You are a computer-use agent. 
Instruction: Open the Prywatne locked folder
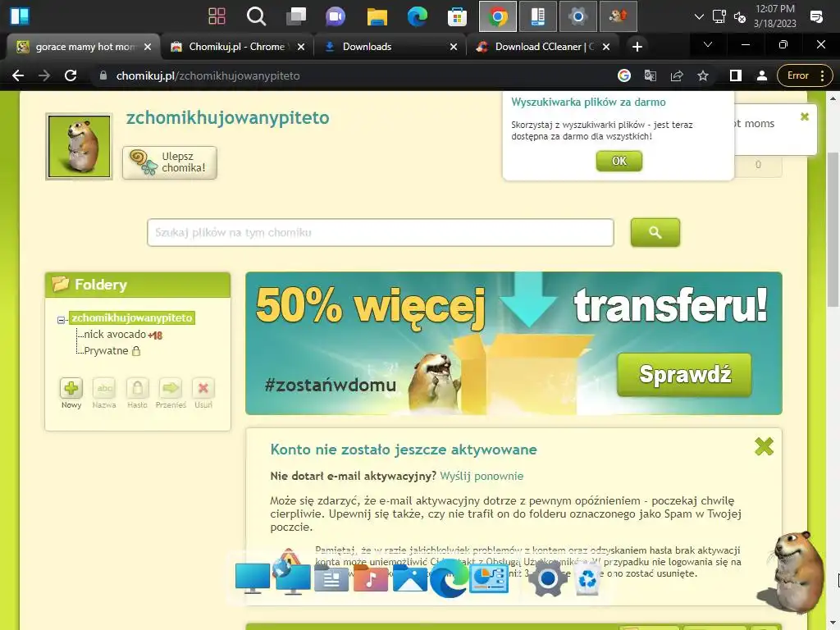[106, 351]
